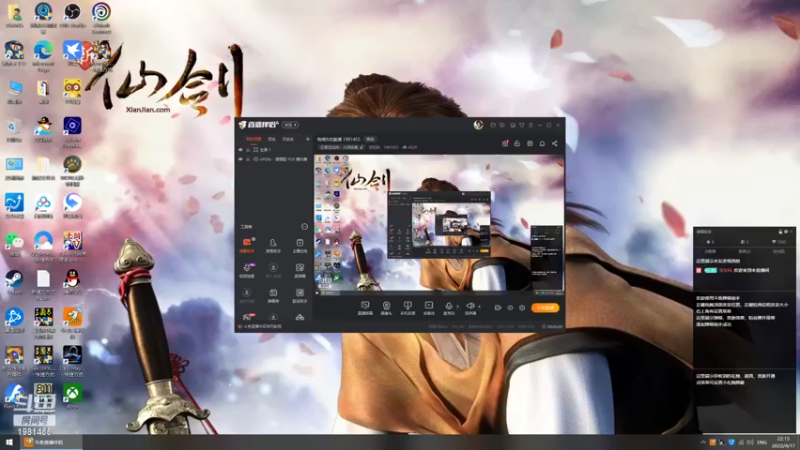Image resolution: width=800 pixels, height=450 pixels.
Task: Click the bell notification icon in streaming app
Action: coord(542,143)
